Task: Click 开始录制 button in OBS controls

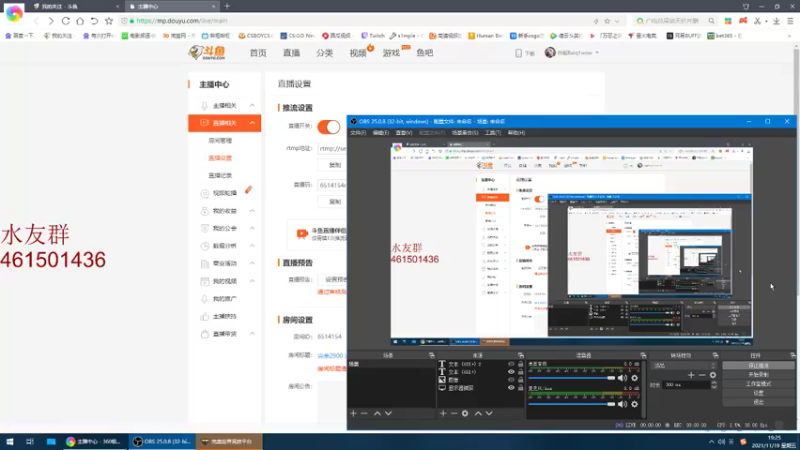Action: pos(758,374)
